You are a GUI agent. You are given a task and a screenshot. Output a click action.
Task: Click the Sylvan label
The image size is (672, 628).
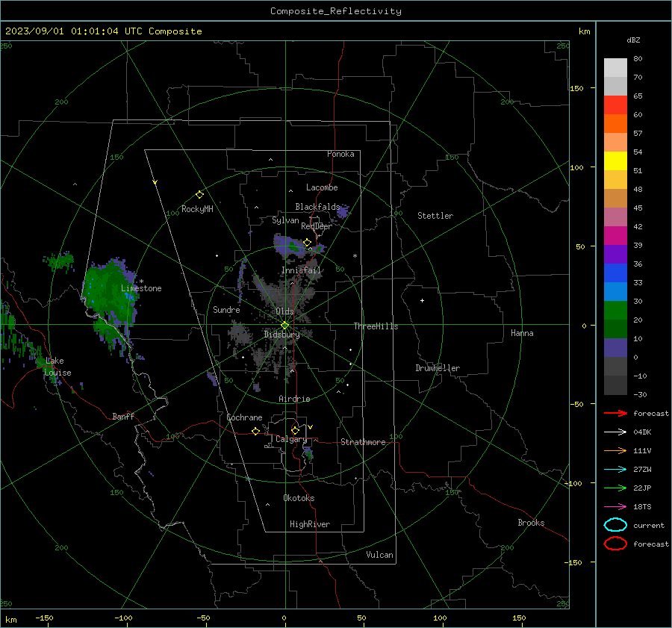click(x=285, y=220)
